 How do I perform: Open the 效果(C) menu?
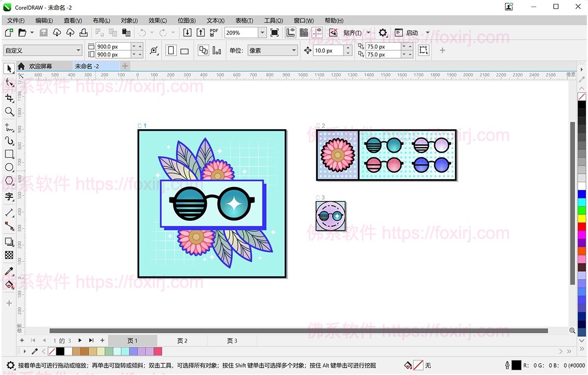[157, 21]
